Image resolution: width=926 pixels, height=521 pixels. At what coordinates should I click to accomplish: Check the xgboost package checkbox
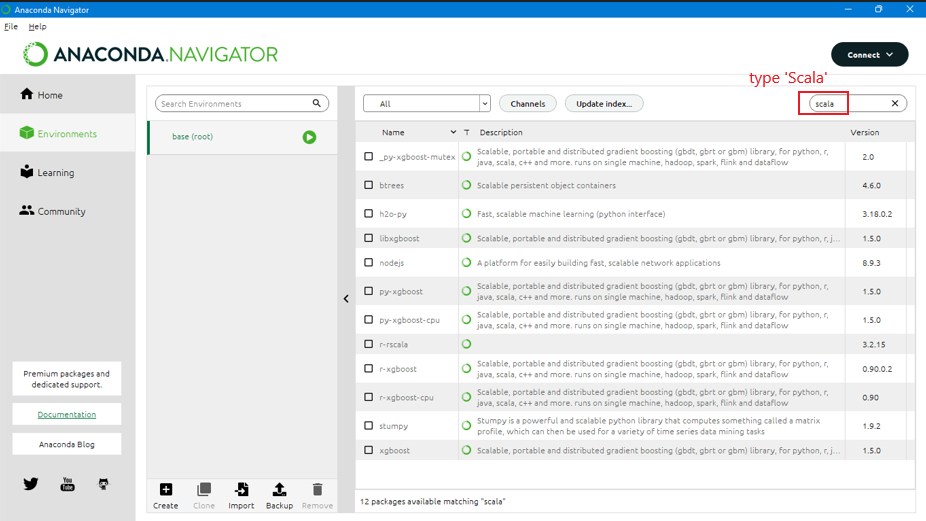[x=369, y=450]
